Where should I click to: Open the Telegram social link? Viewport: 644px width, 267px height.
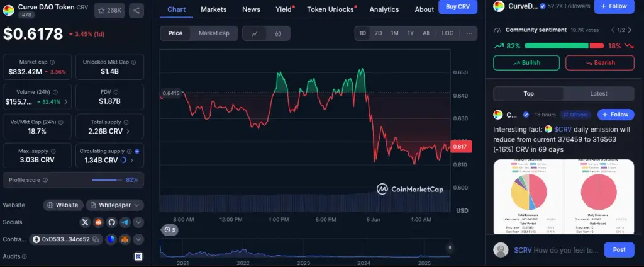(x=125, y=222)
